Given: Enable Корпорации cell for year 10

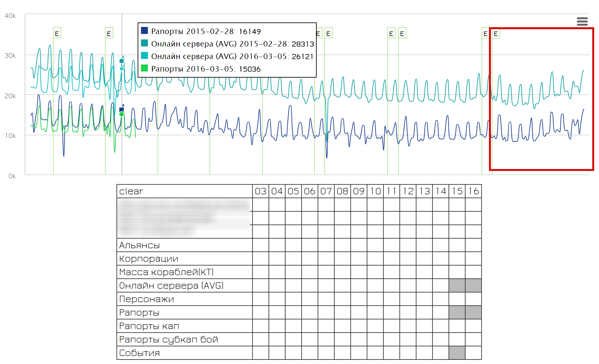Looking at the screenshot, I should (x=375, y=258).
